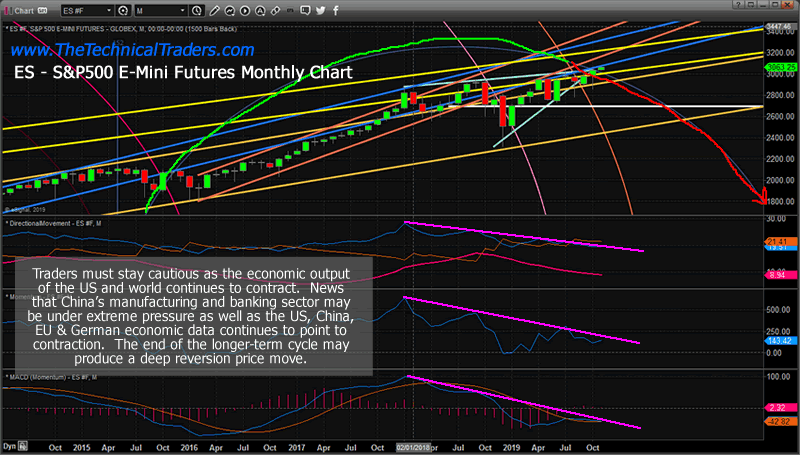
Task: Click the eraser tool icon
Action: 275,11
